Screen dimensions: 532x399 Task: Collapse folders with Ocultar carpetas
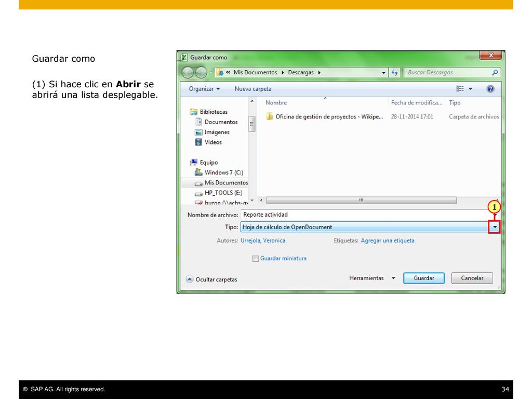(x=211, y=279)
